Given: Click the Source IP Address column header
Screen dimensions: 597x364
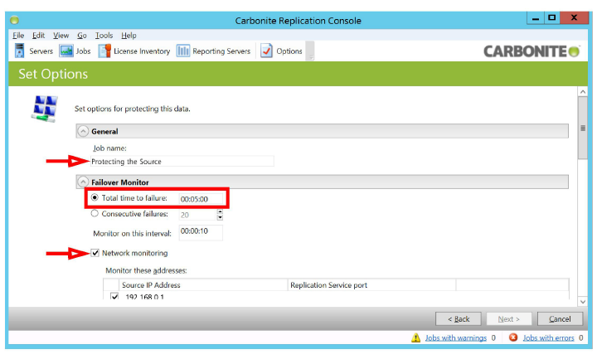Looking at the screenshot, I should point(203,284).
